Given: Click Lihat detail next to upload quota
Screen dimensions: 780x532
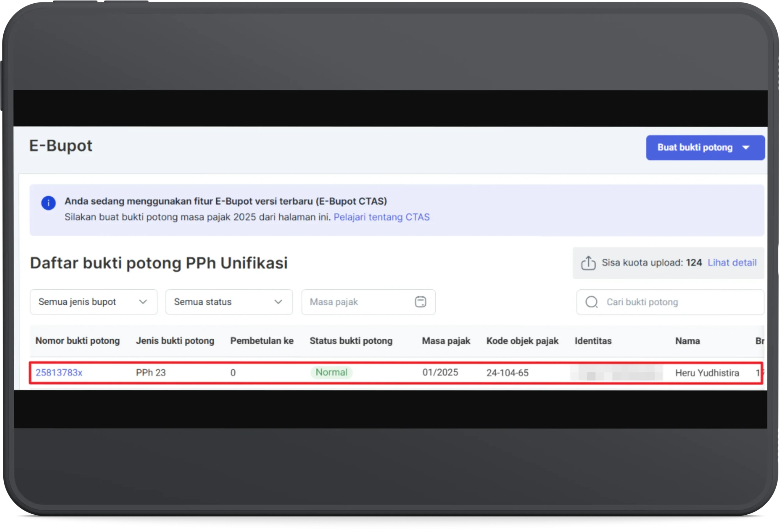Looking at the screenshot, I should [x=732, y=262].
